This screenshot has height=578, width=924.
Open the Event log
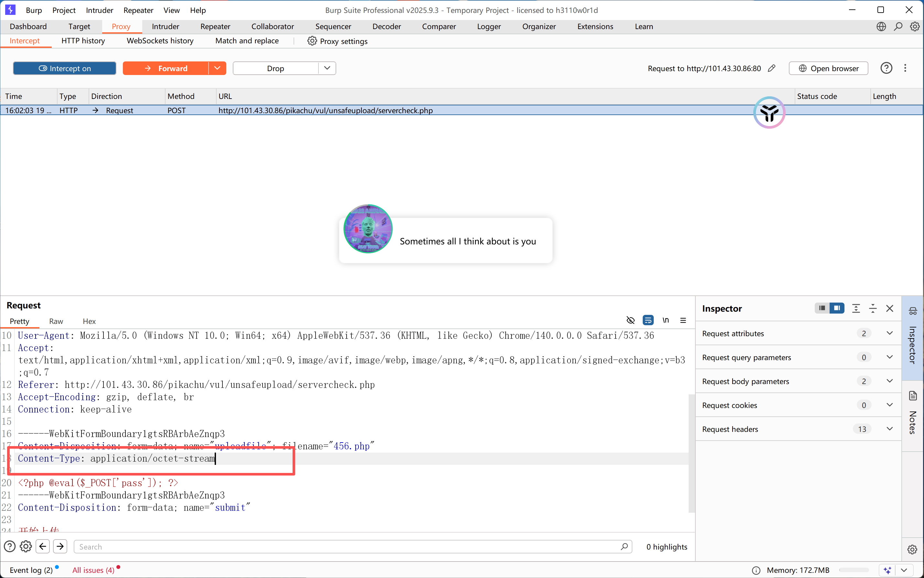(x=31, y=570)
